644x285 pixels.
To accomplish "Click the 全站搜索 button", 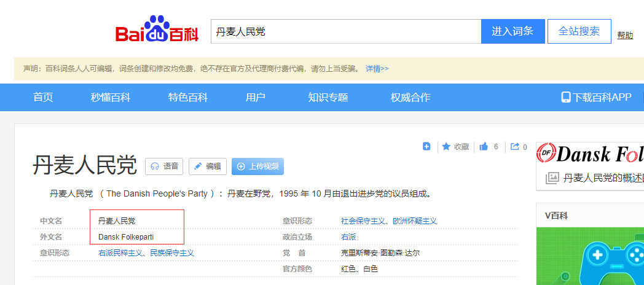I will [x=579, y=31].
